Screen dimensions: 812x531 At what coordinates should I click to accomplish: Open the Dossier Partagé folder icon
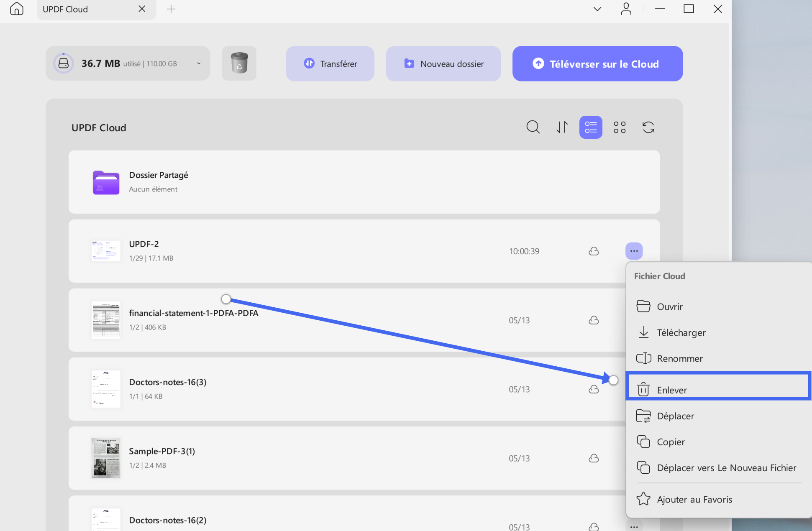(x=106, y=182)
